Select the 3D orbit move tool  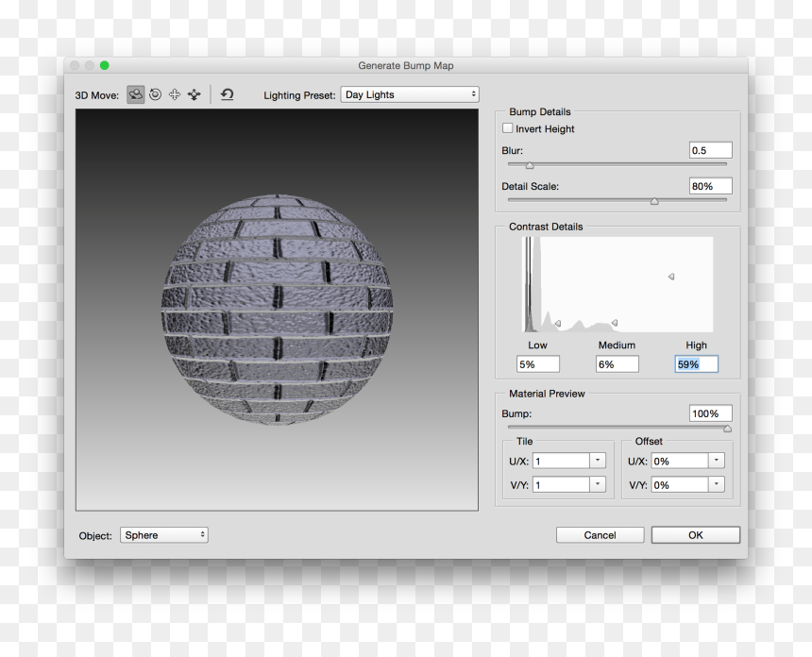pyautogui.click(x=136, y=94)
